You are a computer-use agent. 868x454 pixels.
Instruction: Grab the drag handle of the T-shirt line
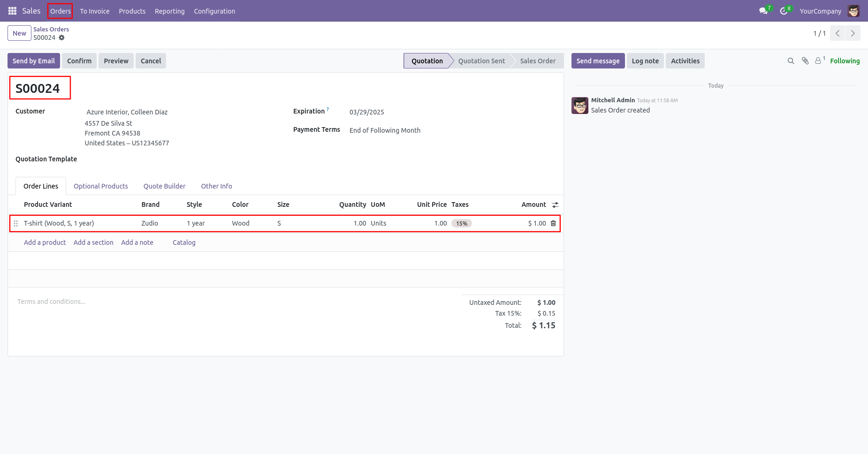pyautogui.click(x=15, y=223)
